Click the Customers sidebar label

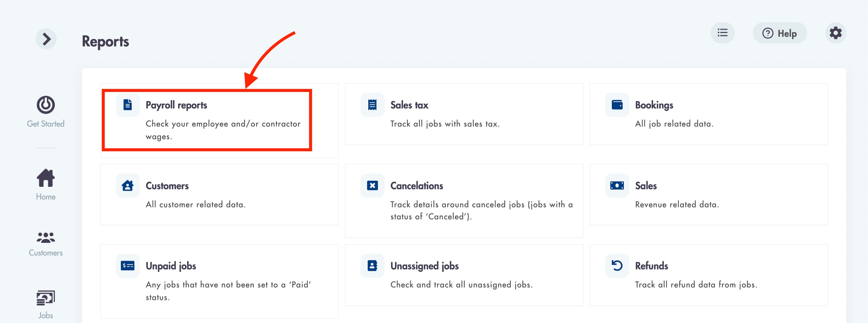46,252
